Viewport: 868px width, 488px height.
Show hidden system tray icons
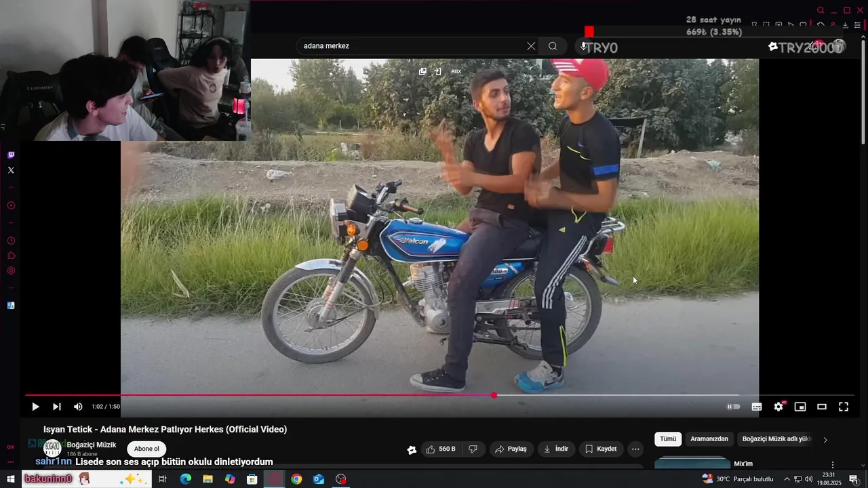coord(787,479)
